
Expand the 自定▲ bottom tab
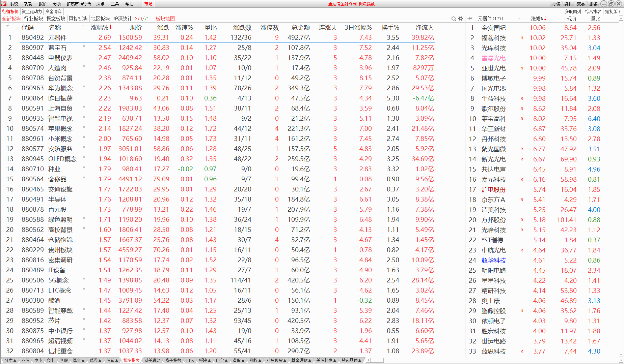(x=222, y=360)
